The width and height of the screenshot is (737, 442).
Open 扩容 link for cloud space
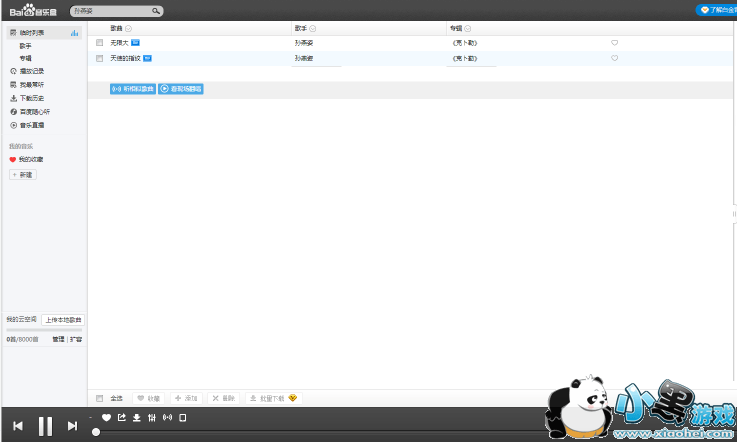coord(76,339)
